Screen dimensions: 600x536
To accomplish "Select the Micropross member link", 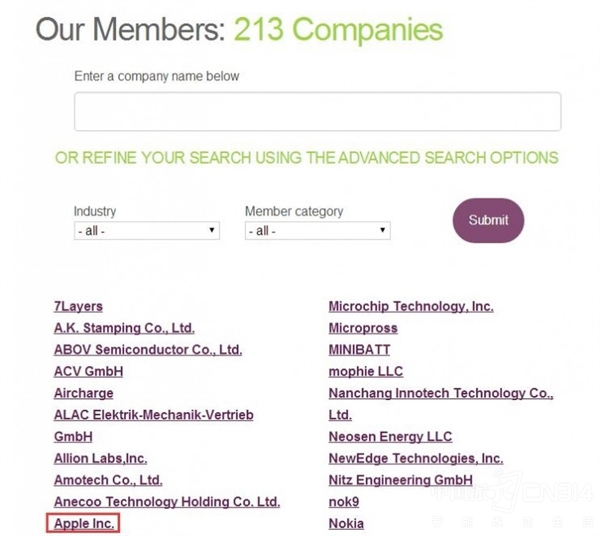I will 362,328.
